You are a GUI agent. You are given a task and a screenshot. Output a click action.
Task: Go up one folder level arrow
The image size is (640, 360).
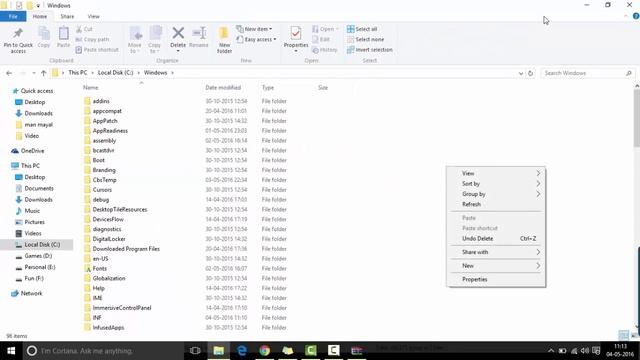click(44, 73)
